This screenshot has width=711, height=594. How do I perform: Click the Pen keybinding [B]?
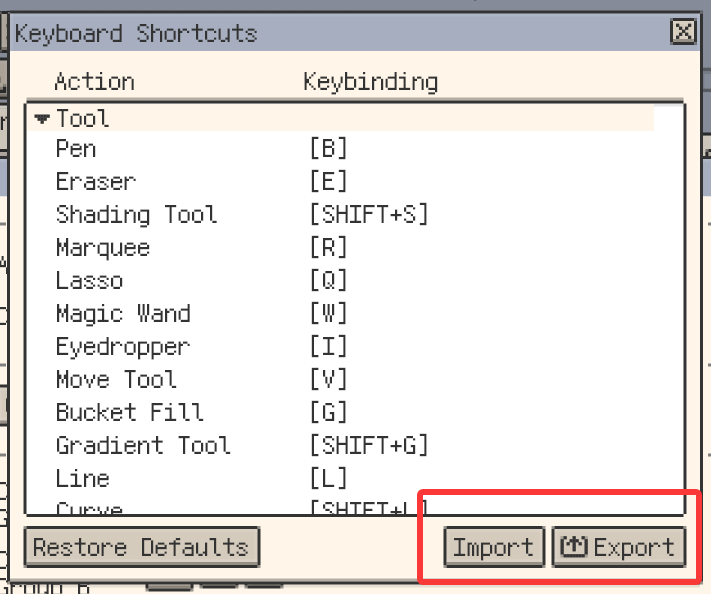point(328,149)
